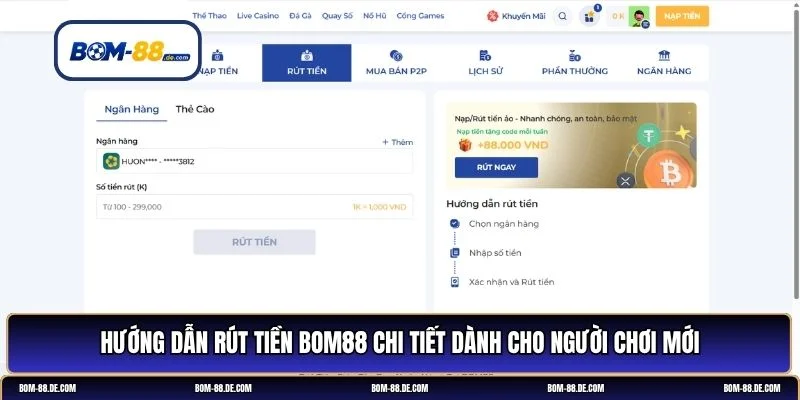Click the gift icon beside +88.000 VND

pos(465,145)
